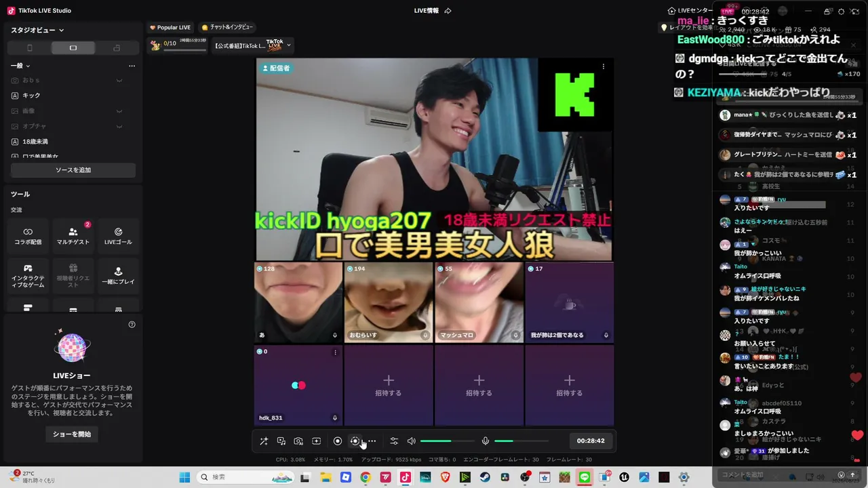Open the 一緒にプレイ tool

[118, 276]
